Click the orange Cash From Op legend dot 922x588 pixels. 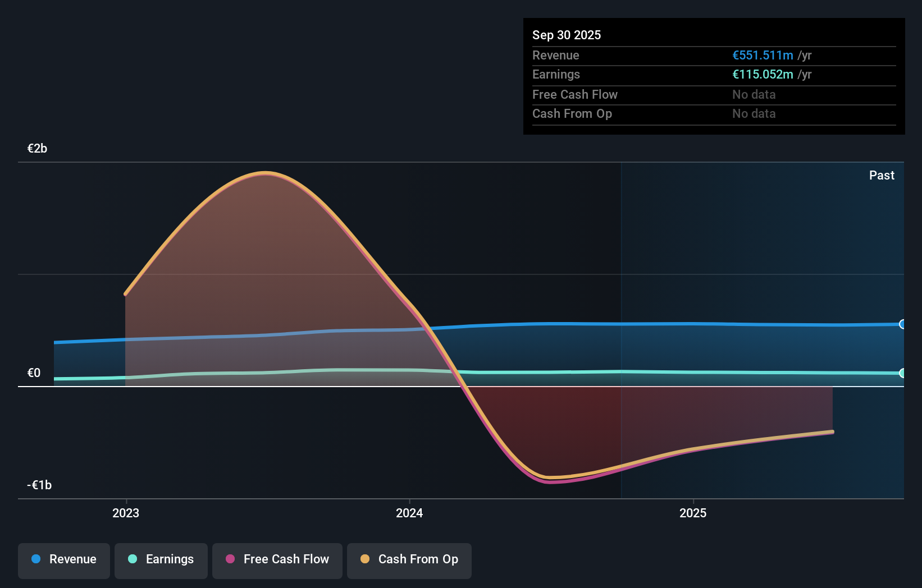(365, 559)
